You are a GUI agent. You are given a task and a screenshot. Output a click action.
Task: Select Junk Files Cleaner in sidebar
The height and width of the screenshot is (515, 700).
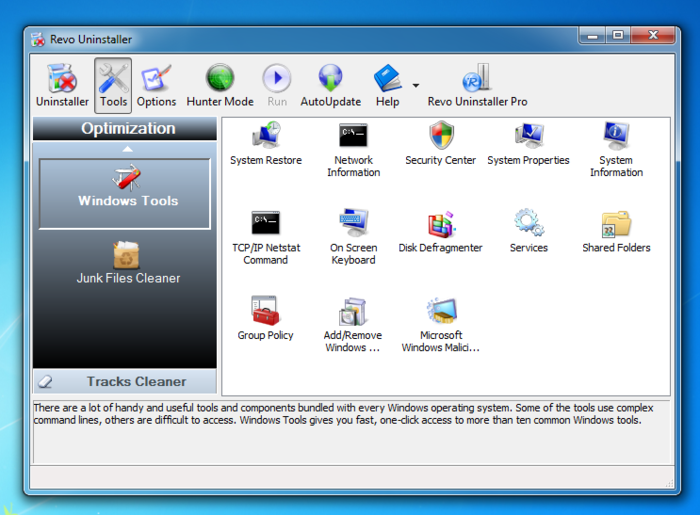[127, 263]
